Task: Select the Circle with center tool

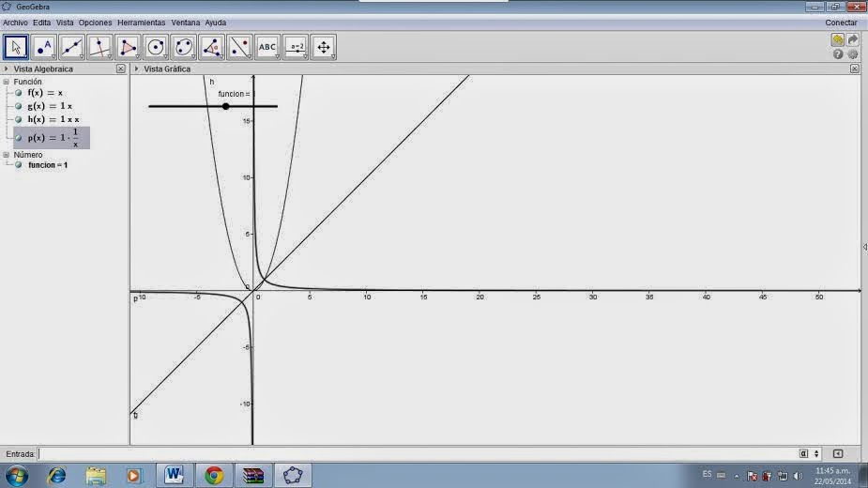Action: [x=156, y=47]
